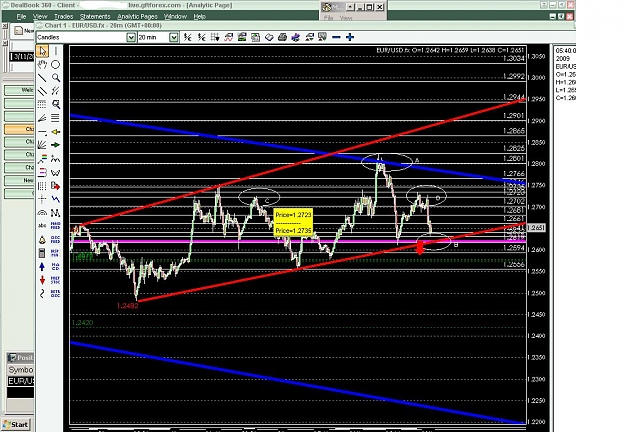This screenshot has height=432, width=625.
Task: Click the Windows Start button
Action: pyautogui.click(x=16, y=424)
